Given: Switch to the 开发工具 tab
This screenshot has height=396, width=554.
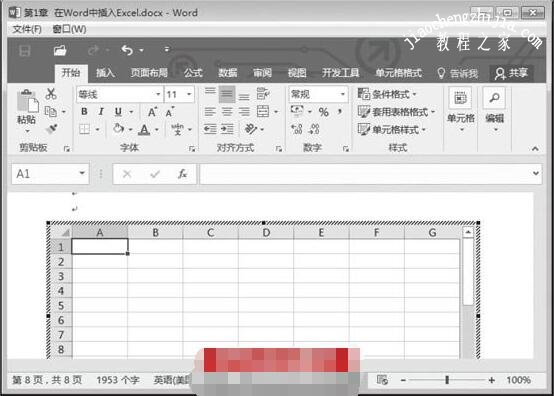Looking at the screenshot, I should pos(340,73).
